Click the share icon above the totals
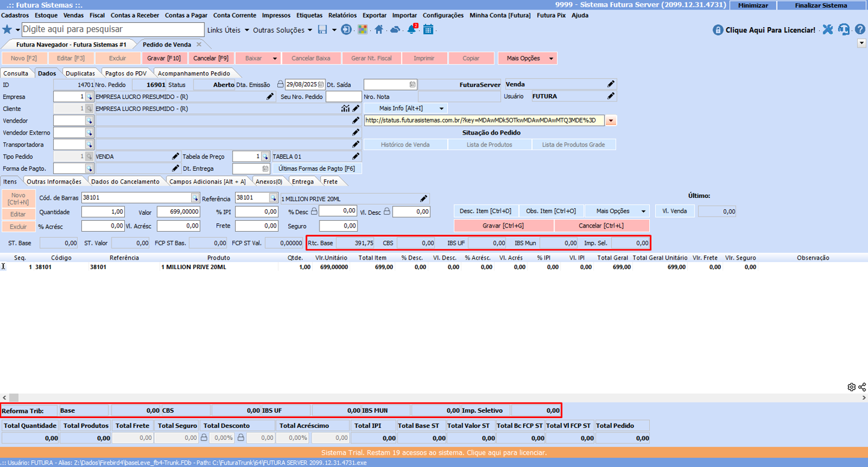 click(862, 387)
